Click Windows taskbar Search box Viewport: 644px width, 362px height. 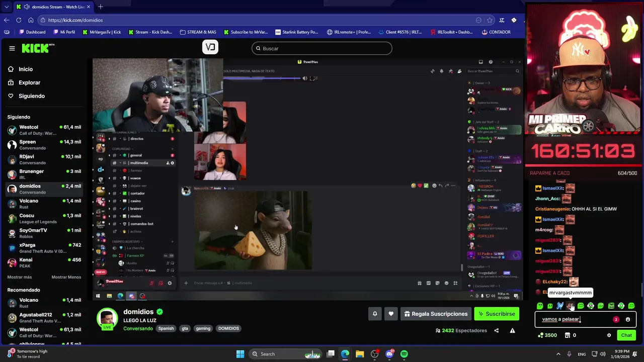click(286, 354)
